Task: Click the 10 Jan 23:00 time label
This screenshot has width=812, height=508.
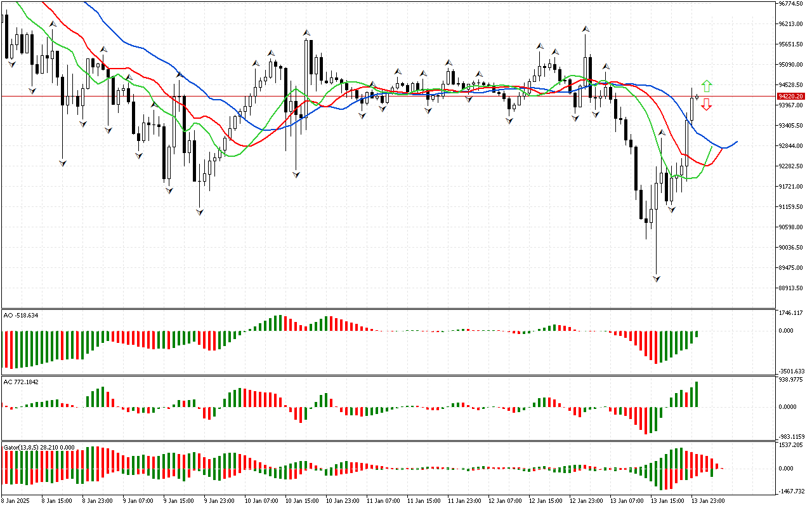Action: pos(341,500)
